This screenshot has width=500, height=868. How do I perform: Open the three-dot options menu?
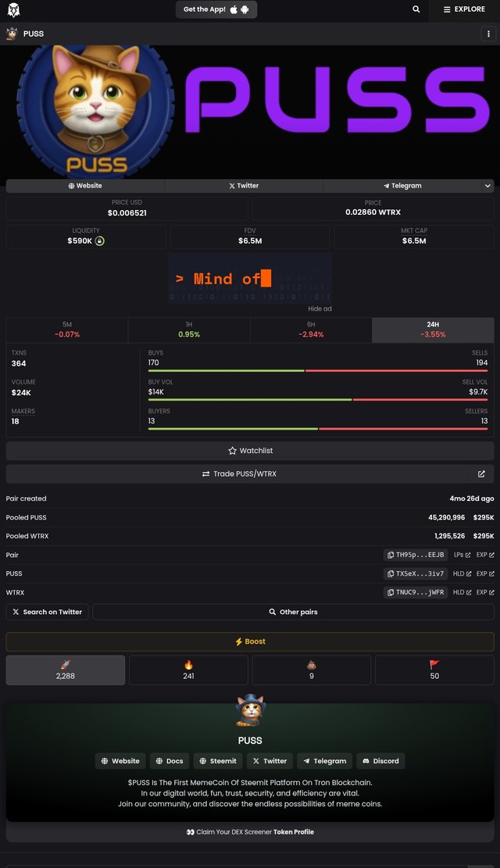tap(487, 34)
